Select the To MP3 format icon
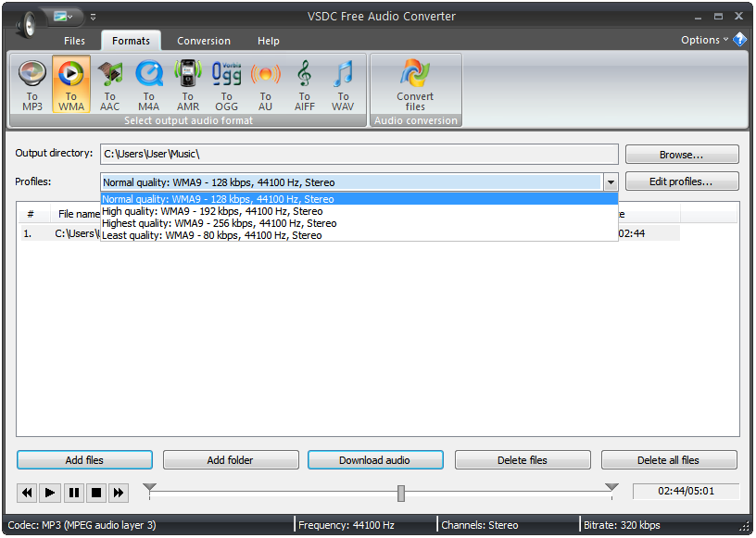This screenshot has height=538, width=756. pos(32,85)
